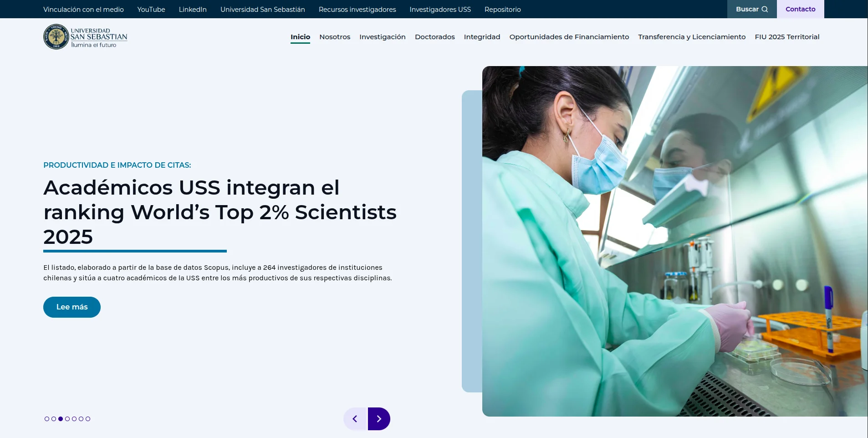The image size is (868, 438).
Task: Expand the Nosotros navigation item
Action: point(335,37)
